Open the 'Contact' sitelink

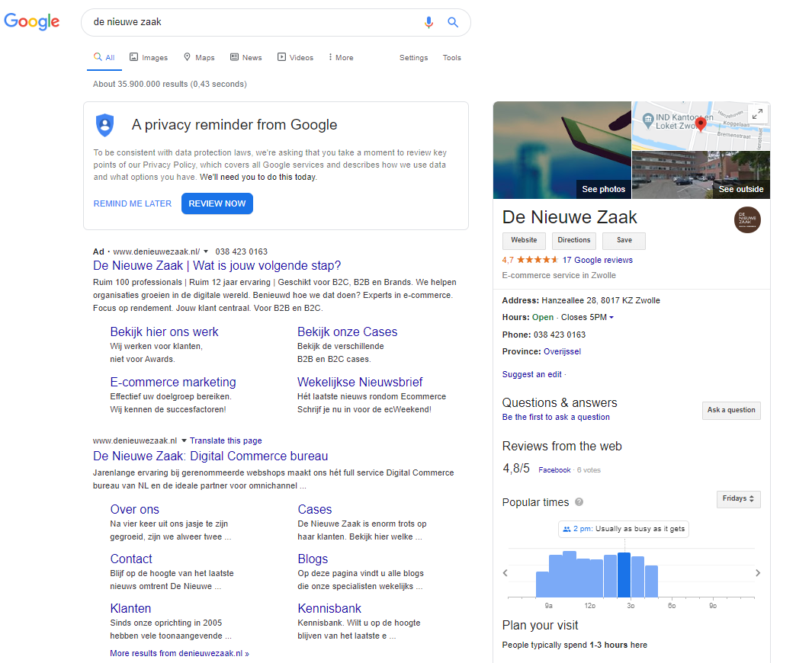(x=131, y=559)
